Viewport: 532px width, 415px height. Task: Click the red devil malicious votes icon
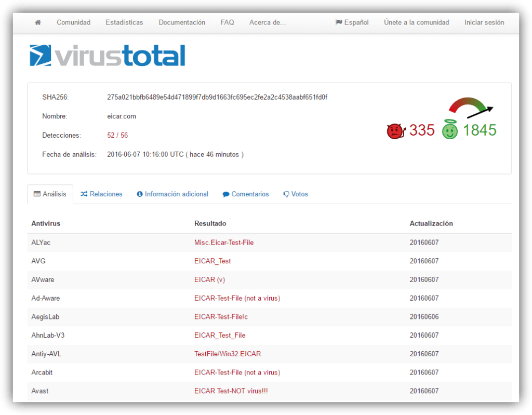click(395, 131)
